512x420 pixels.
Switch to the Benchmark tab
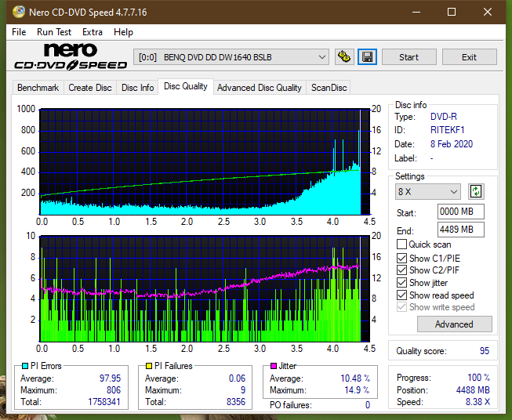pyautogui.click(x=38, y=88)
